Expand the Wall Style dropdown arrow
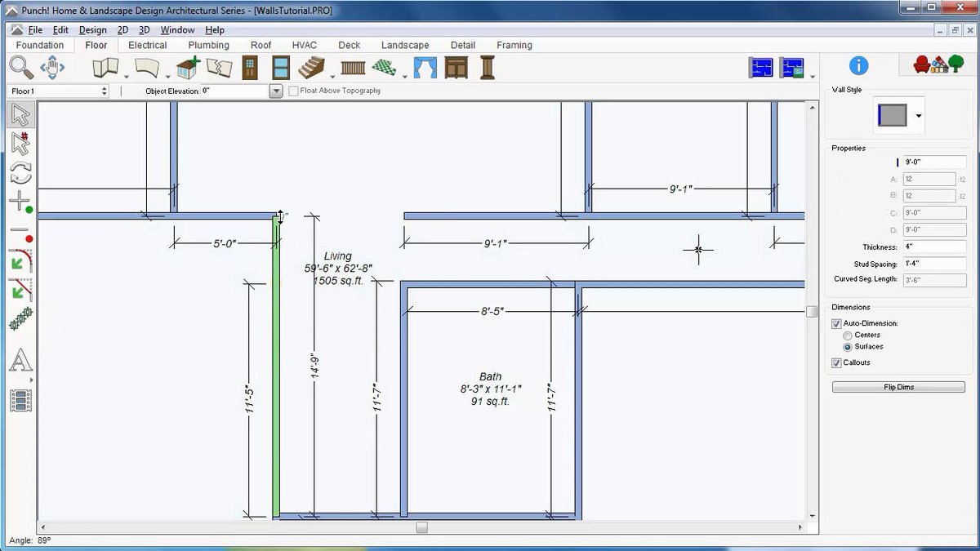This screenshot has height=551, width=980. (x=919, y=117)
